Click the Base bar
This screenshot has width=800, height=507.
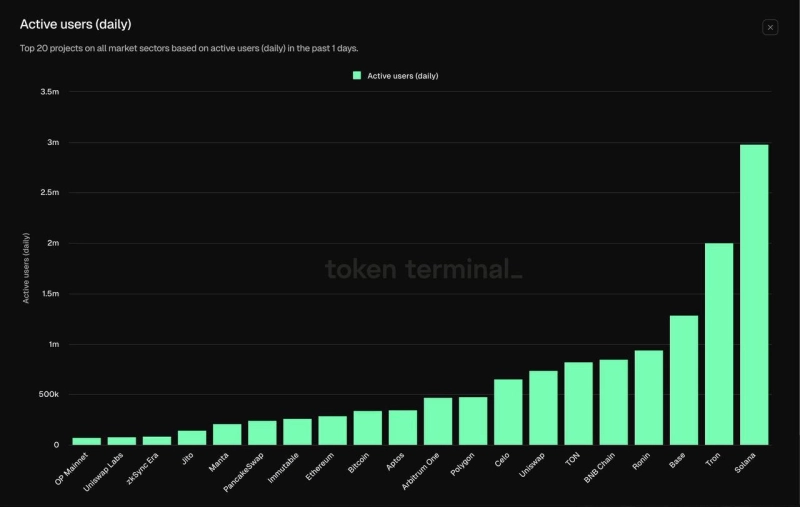coord(684,380)
